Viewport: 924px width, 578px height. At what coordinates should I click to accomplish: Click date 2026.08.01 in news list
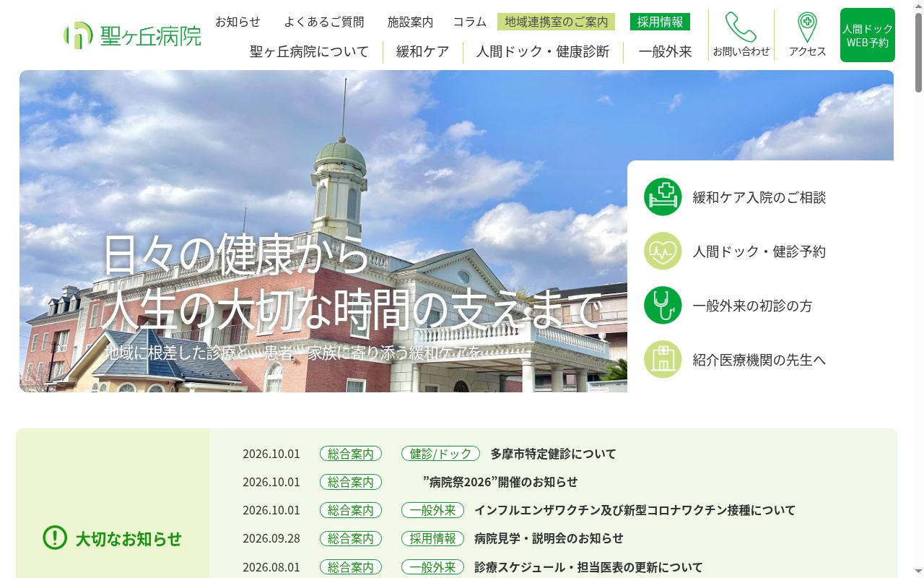271,567
